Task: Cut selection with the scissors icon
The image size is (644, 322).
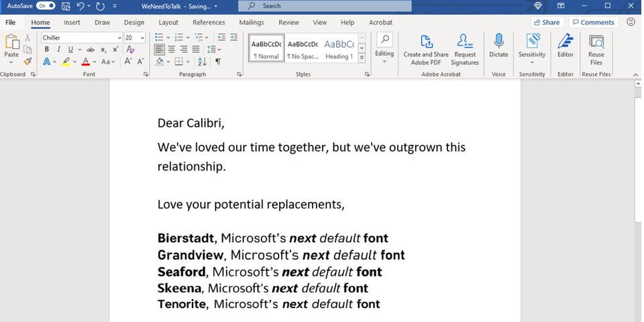Action: click(x=28, y=38)
